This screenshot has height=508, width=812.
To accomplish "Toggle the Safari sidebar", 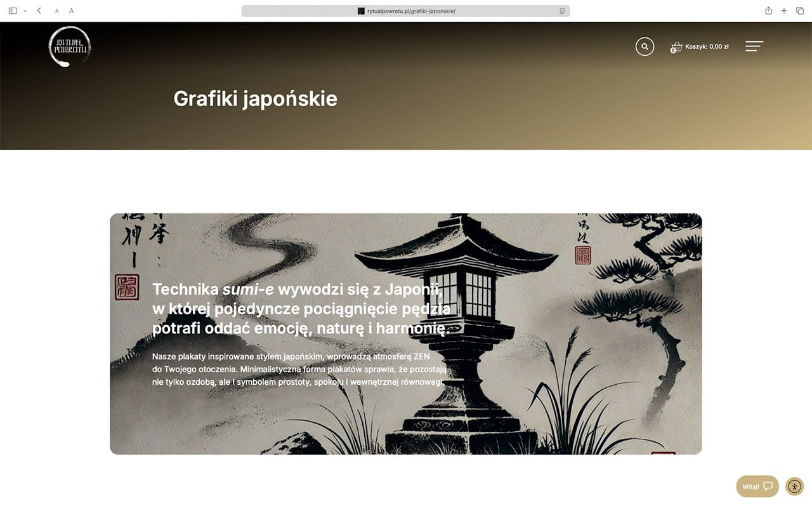I will click(x=13, y=11).
